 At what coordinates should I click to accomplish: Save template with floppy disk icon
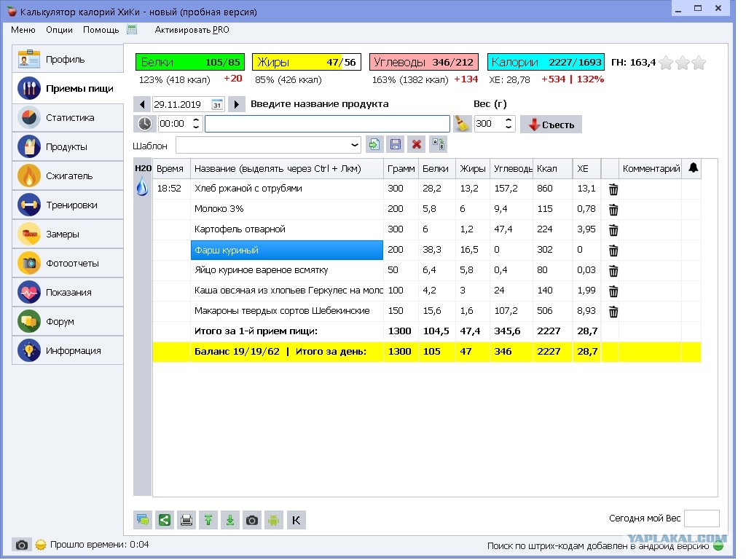tap(396, 144)
